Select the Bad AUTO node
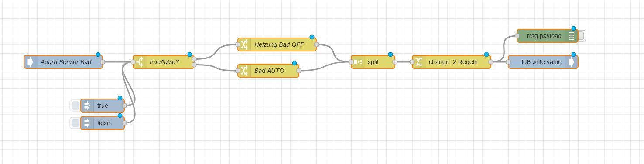This screenshot has width=644, height=164. (268, 71)
